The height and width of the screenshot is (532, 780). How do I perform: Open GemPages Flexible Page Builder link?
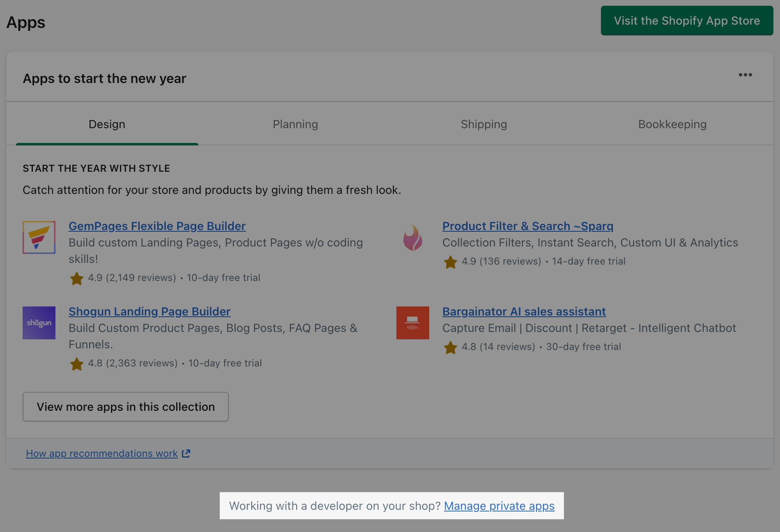157,226
